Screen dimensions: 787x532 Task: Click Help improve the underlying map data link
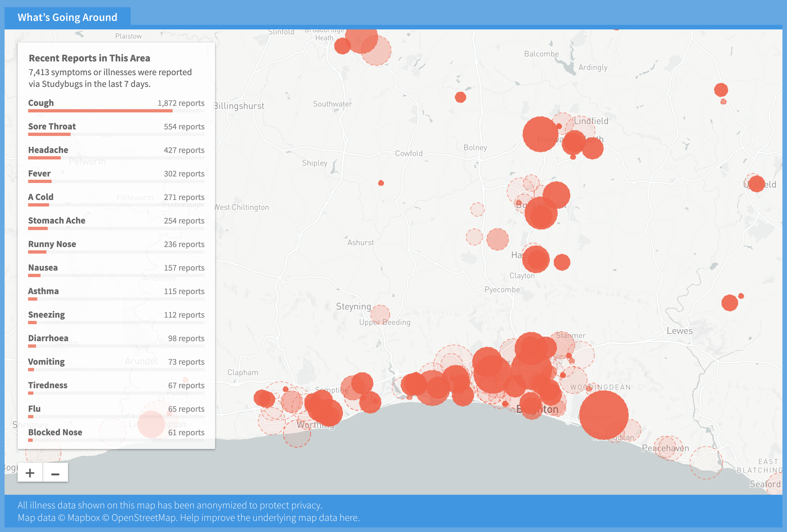270,517
